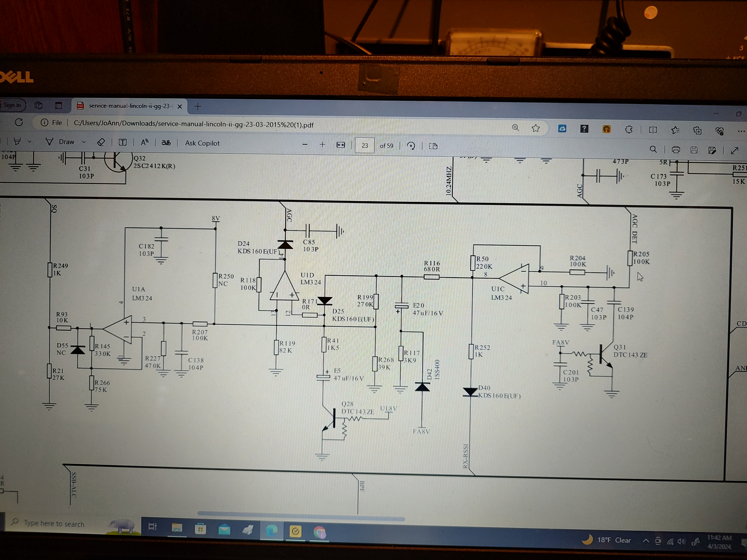
Task: Print the service manual PDF
Action: click(676, 150)
